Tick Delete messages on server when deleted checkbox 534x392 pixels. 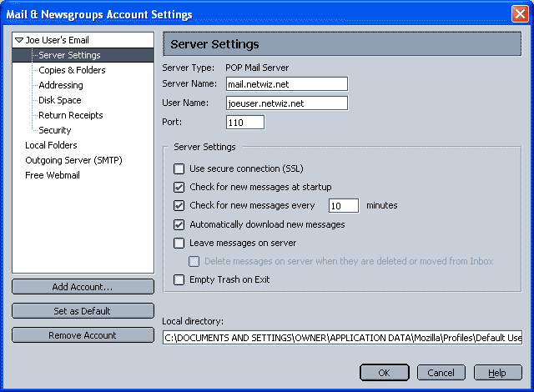(194, 261)
